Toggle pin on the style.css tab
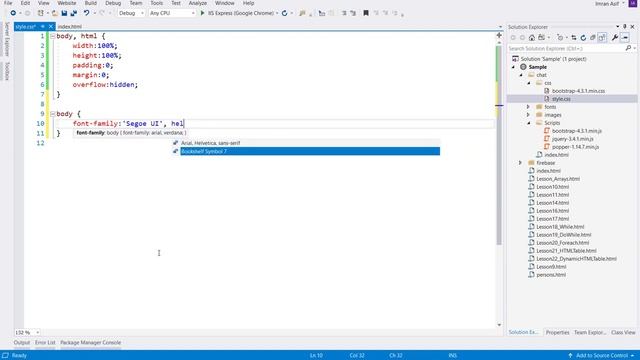 pos(42,27)
